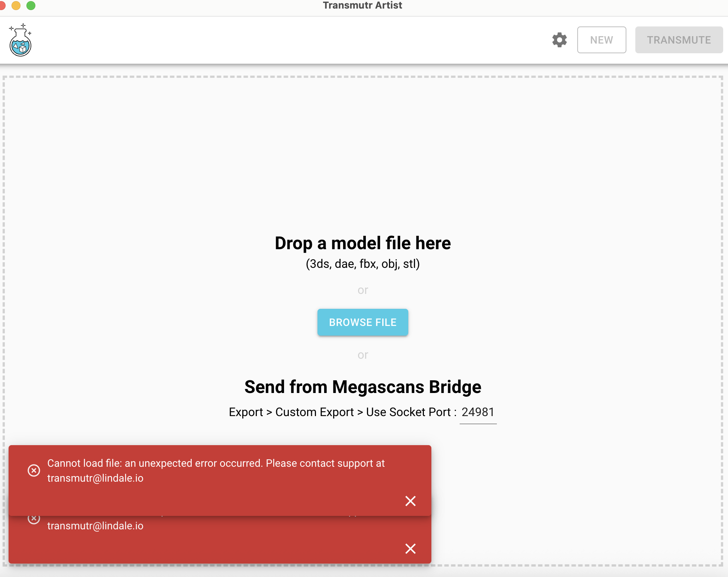The width and height of the screenshot is (728, 577).
Task: Focus the socket port 24981 field
Action: [478, 412]
